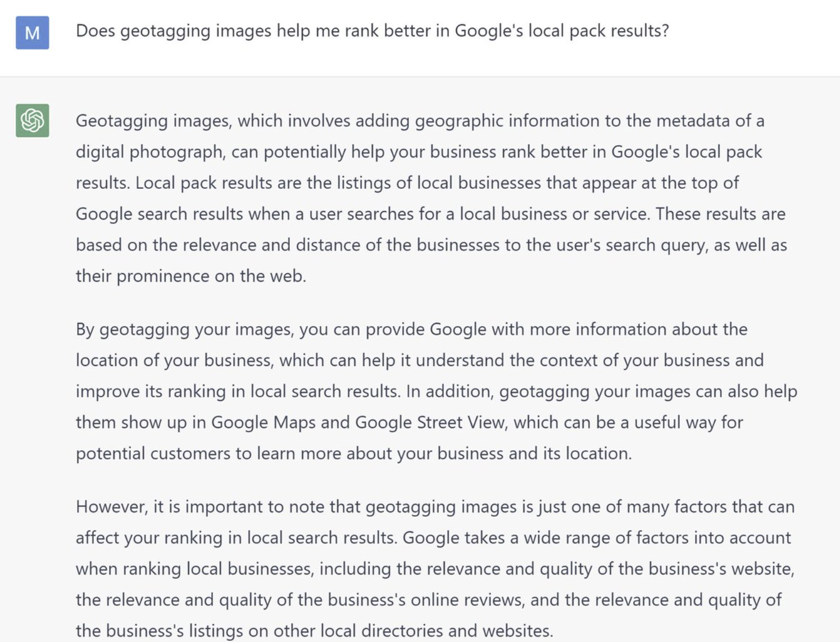Click the phrase "their prominence on the web"

coord(190,276)
